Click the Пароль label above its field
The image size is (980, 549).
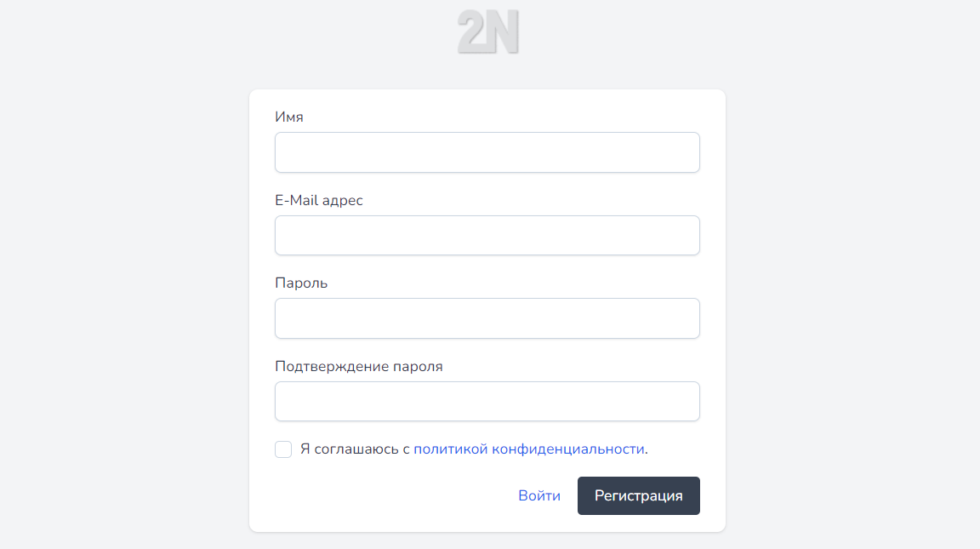(x=303, y=283)
